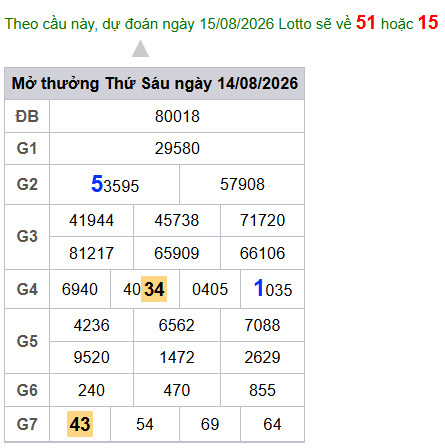This screenshot has width=445, height=448.
Task: Select the highlighted 34 in row G4
Action: [x=154, y=289]
